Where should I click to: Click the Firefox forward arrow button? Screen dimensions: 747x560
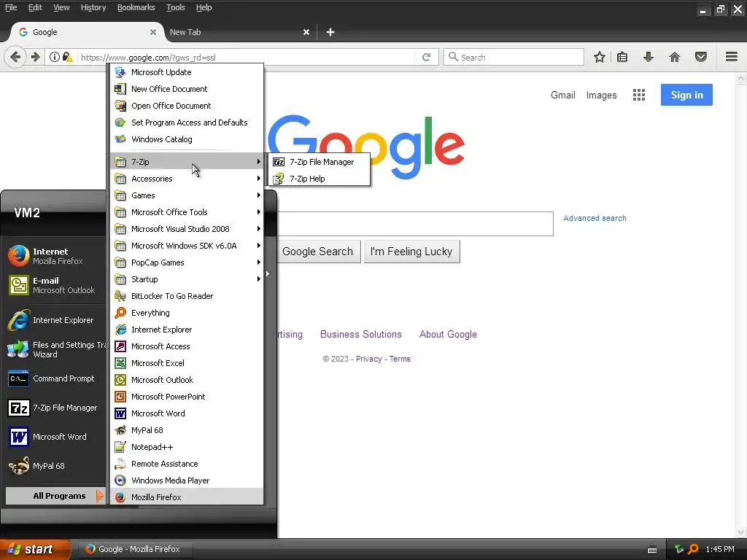pyautogui.click(x=35, y=57)
